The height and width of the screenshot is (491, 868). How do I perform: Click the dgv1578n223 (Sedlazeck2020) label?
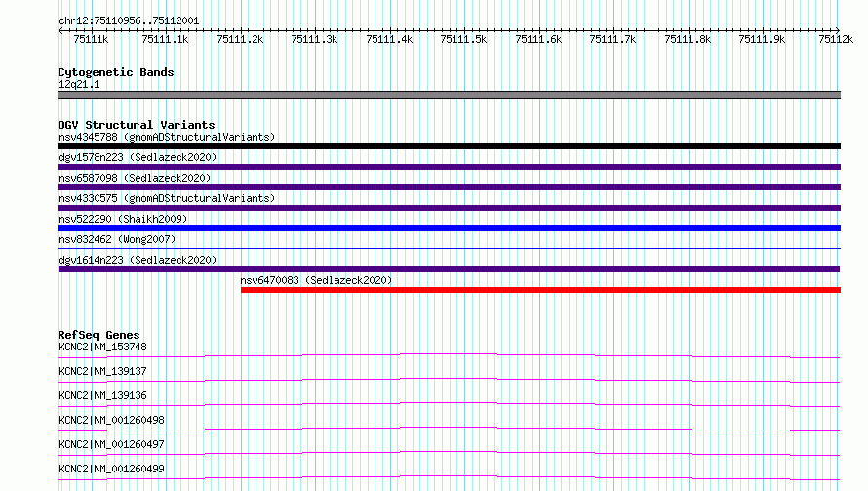click(x=138, y=157)
